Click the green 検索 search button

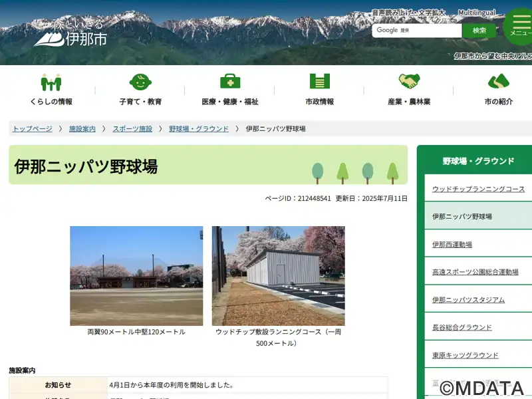(x=479, y=31)
